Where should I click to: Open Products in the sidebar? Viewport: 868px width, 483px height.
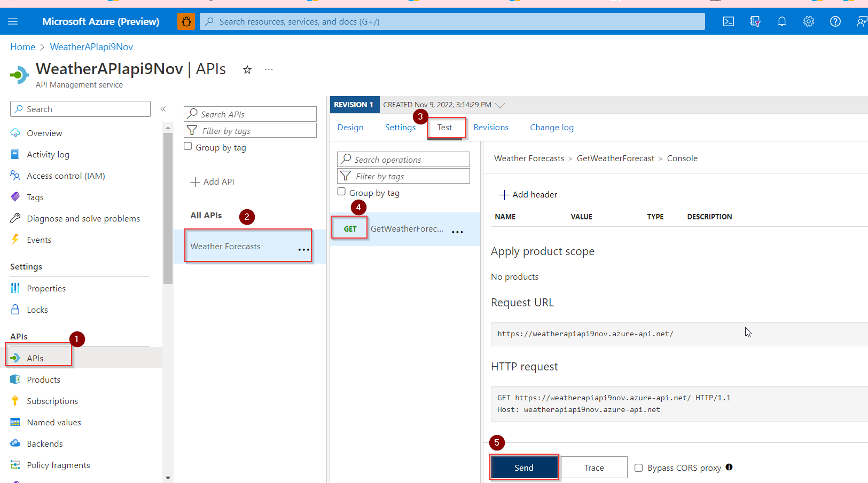coord(44,380)
